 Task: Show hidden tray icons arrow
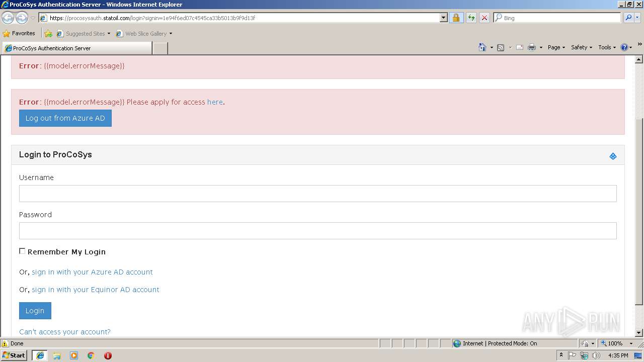click(x=561, y=355)
